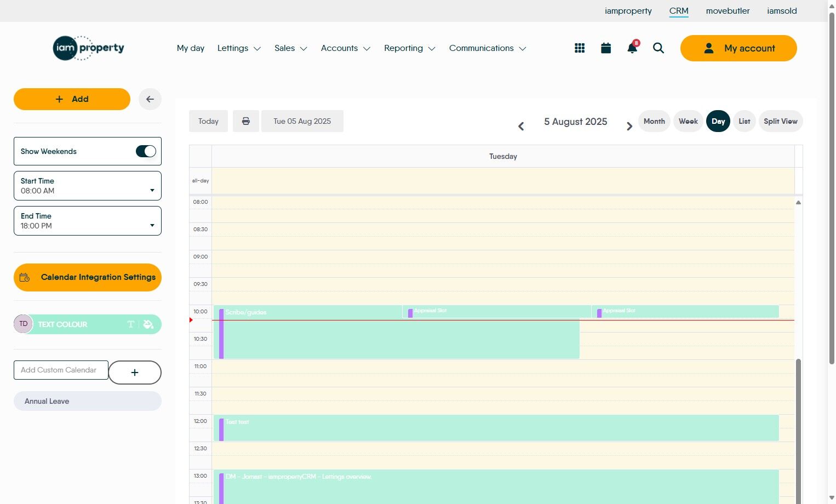
Task: Open the fill colour bucket icon
Action: 148,324
